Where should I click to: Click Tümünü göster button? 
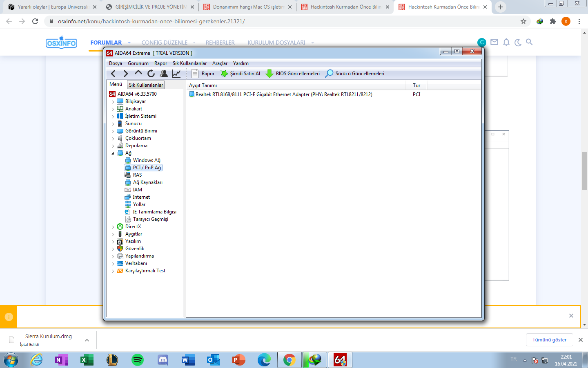click(x=549, y=340)
